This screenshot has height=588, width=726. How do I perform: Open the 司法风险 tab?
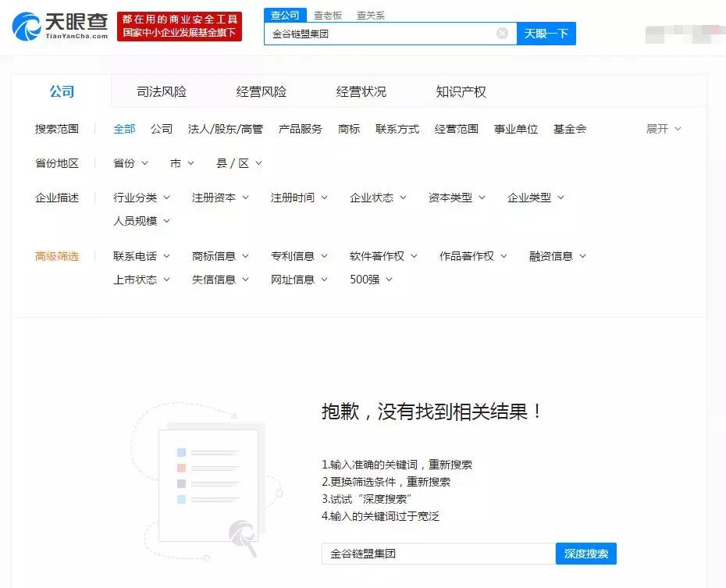[x=160, y=91]
